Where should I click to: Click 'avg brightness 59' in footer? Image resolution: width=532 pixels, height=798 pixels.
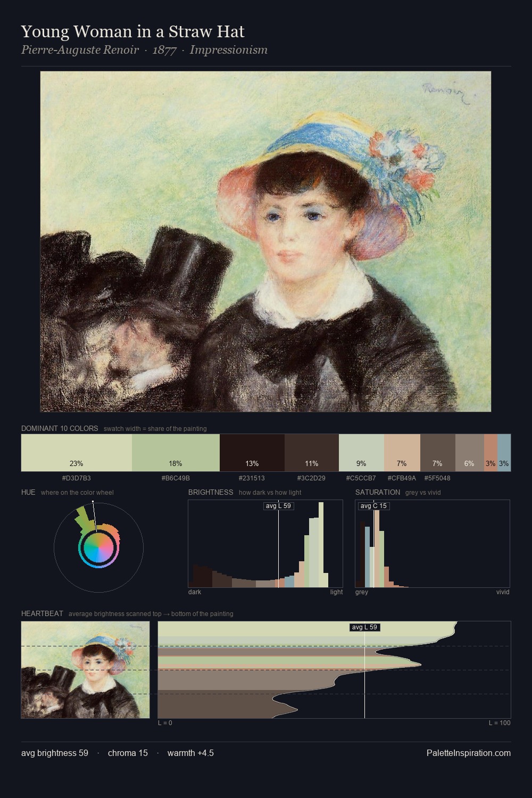click(x=55, y=753)
